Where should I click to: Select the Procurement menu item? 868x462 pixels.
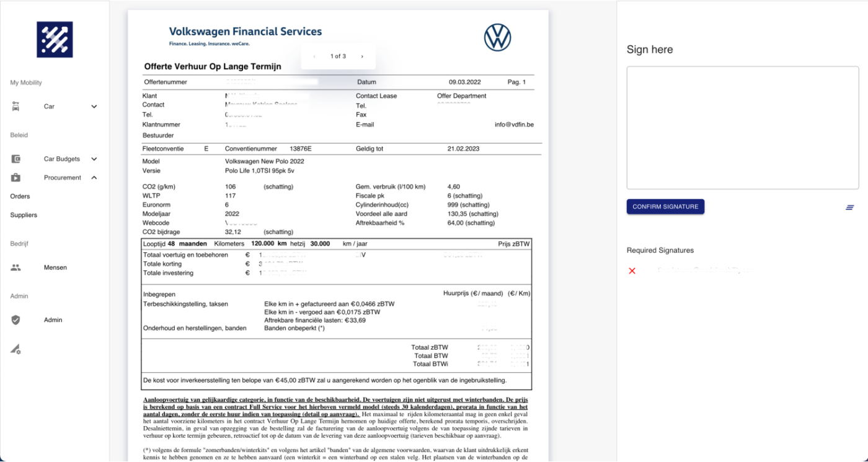[x=63, y=177]
